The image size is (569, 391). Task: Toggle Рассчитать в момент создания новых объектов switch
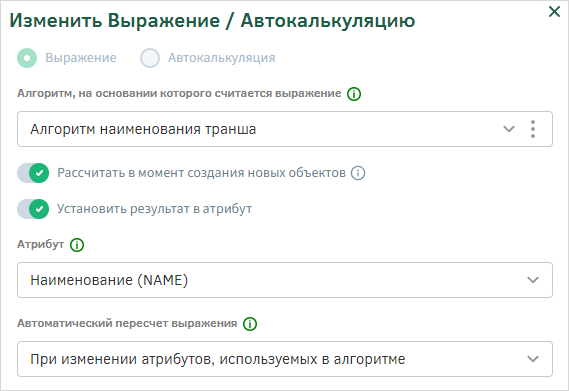[x=33, y=173]
